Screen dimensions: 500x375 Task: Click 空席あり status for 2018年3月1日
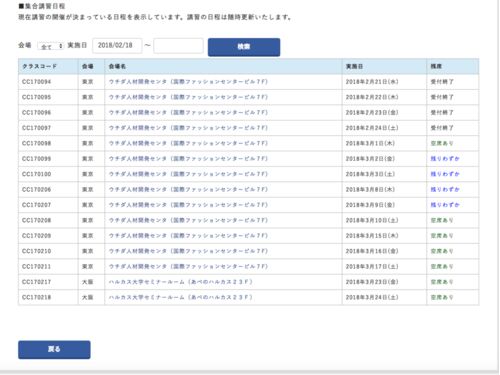click(442, 143)
